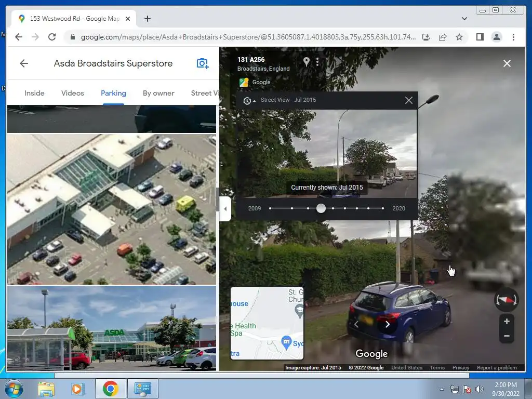The width and height of the screenshot is (532, 399).
Task: Share this page via share icon
Action: [443, 37]
